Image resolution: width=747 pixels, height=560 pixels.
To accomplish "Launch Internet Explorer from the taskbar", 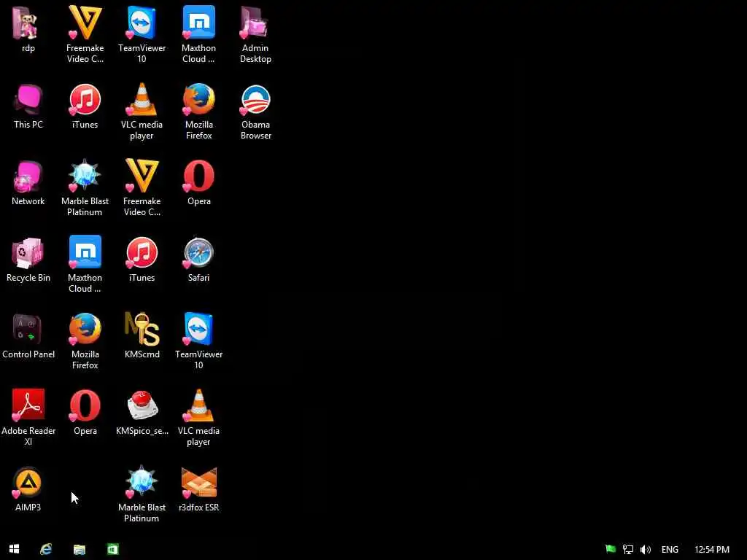I will [x=46, y=549].
